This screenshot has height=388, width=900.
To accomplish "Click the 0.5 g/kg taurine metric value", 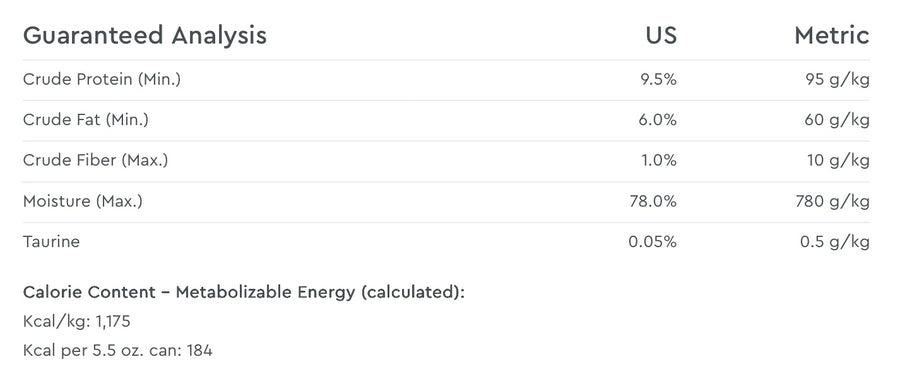I will [835, 242].
